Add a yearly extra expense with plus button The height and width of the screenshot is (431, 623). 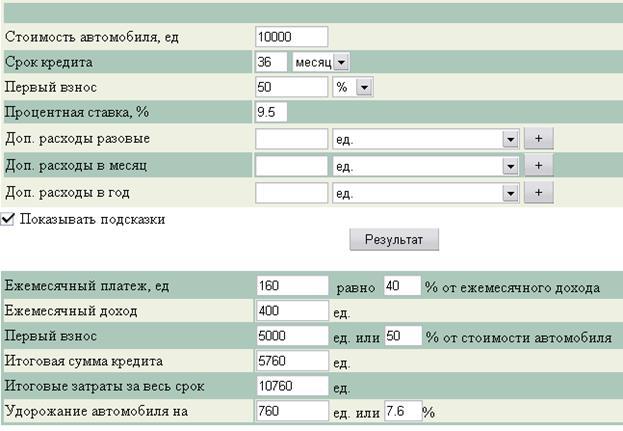(x=538, y=192)
